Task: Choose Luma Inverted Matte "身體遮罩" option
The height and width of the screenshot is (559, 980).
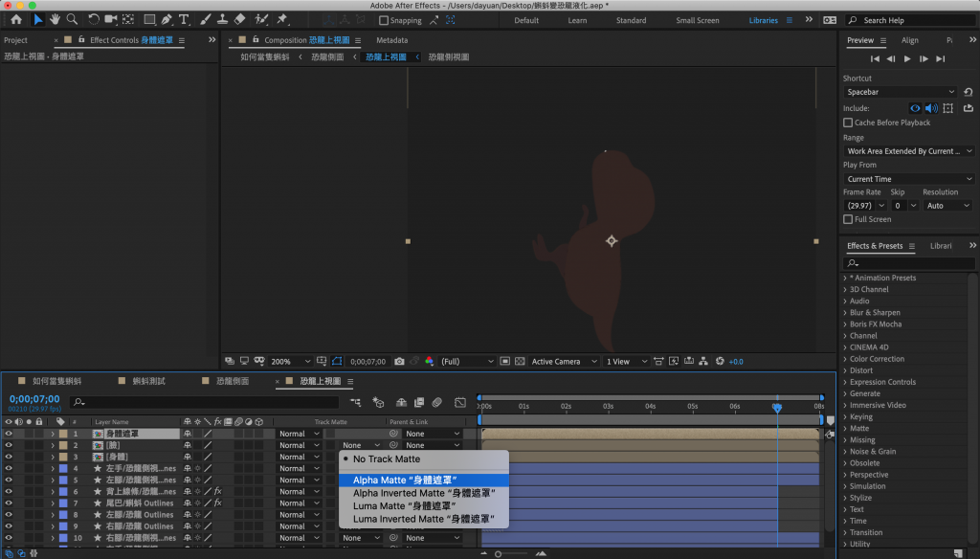Action: [424, 519]
